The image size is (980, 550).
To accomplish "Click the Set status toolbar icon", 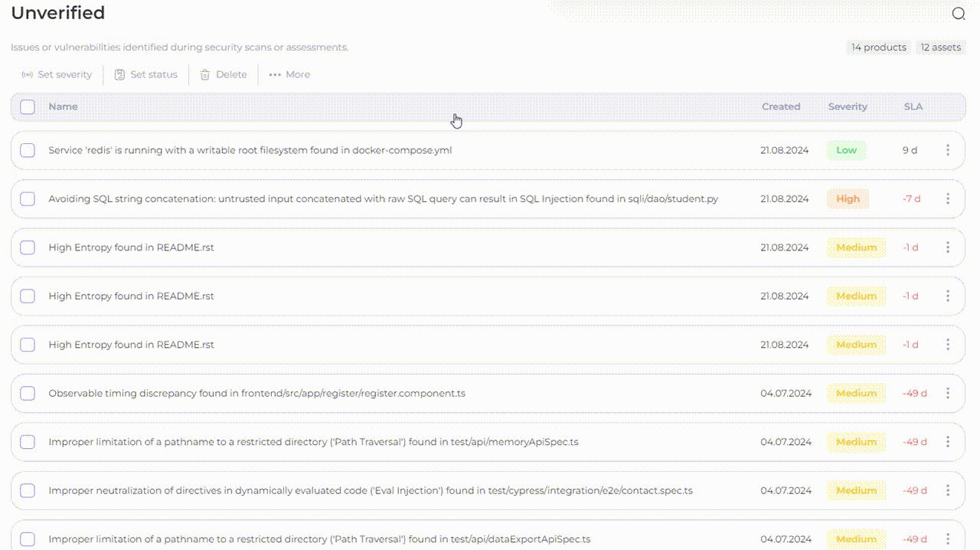I will pos(119,75).
